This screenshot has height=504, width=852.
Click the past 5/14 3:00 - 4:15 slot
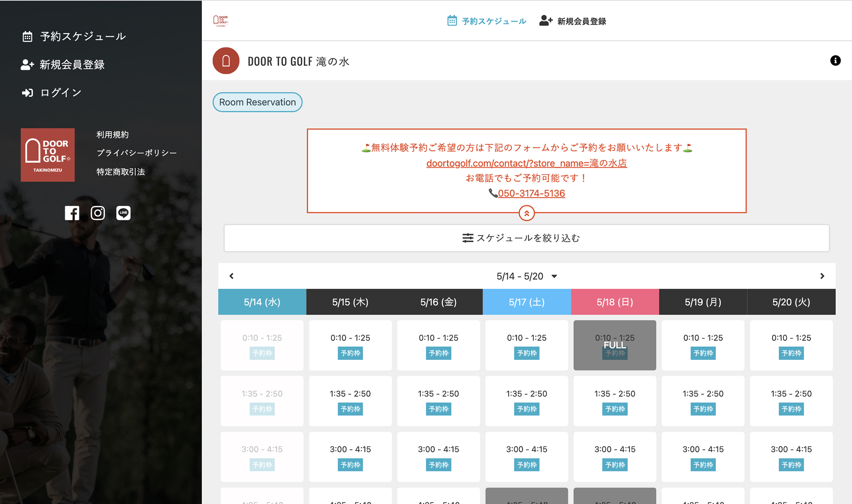coord(262,457)
